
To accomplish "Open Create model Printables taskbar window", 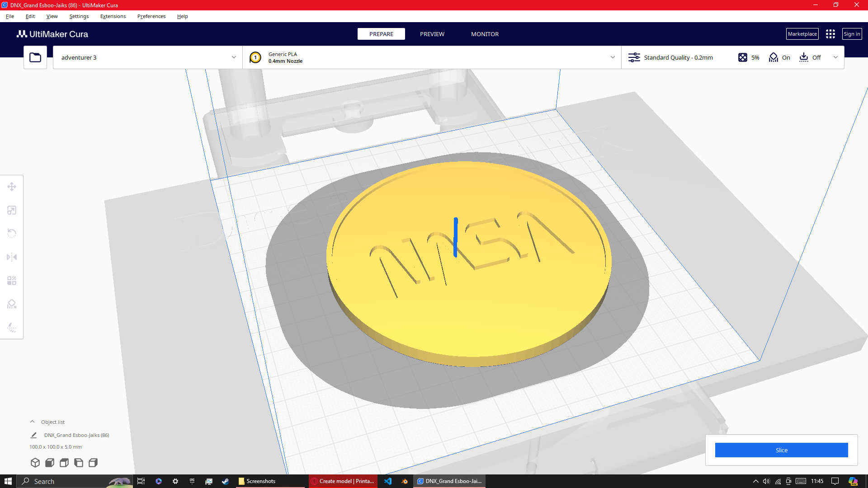I will pos(344,481).
